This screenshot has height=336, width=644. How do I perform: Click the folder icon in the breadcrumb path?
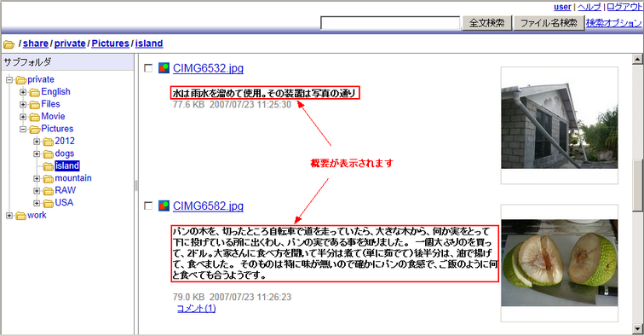(9, 44)
